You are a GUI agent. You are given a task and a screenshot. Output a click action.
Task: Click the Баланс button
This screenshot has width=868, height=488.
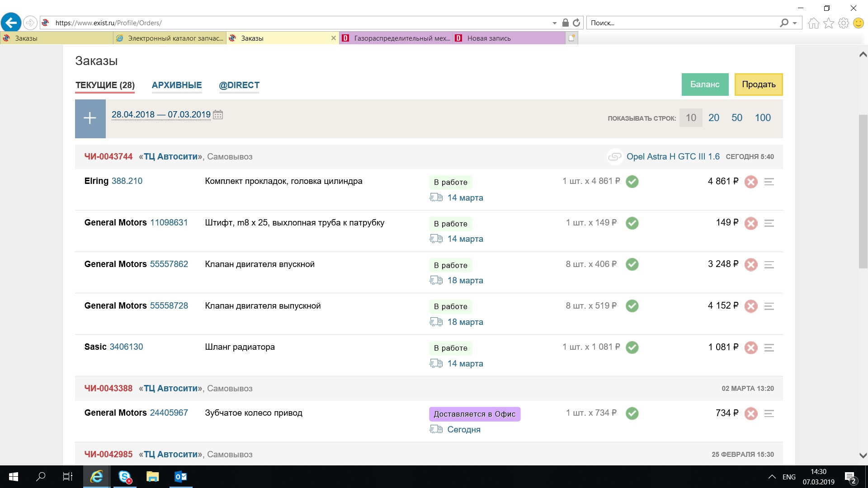(705, 84)
